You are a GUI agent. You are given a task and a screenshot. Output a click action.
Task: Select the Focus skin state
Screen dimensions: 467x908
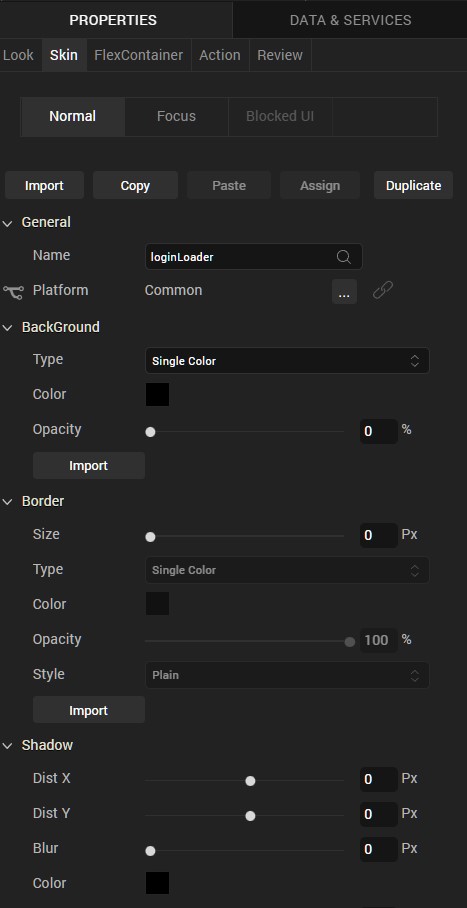click(176, 116)
